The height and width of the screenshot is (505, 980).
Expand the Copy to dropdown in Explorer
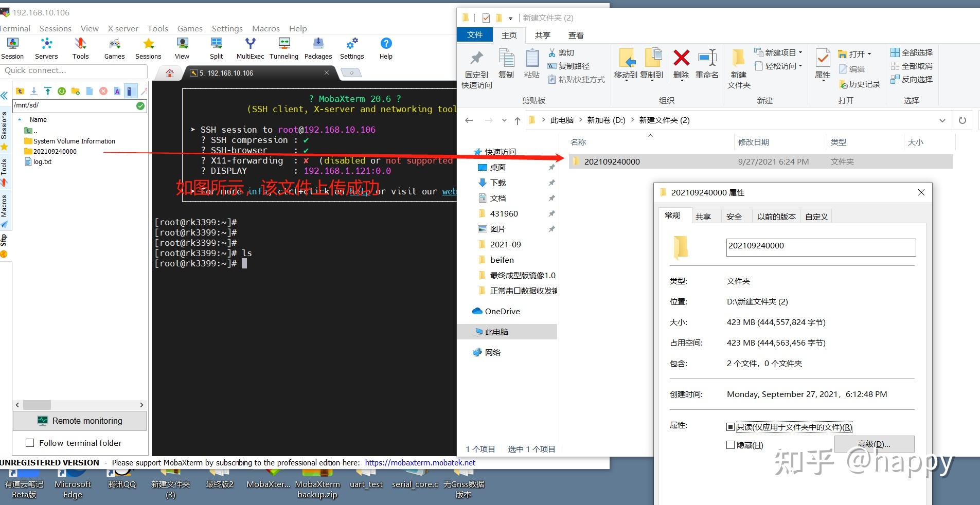click(652, 81)
